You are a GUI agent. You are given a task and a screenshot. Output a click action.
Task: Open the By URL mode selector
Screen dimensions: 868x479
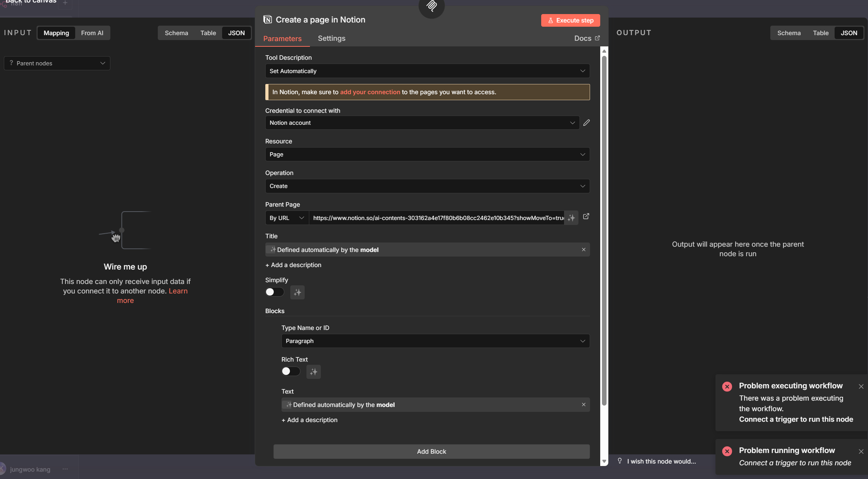click(x=286, y=218)
